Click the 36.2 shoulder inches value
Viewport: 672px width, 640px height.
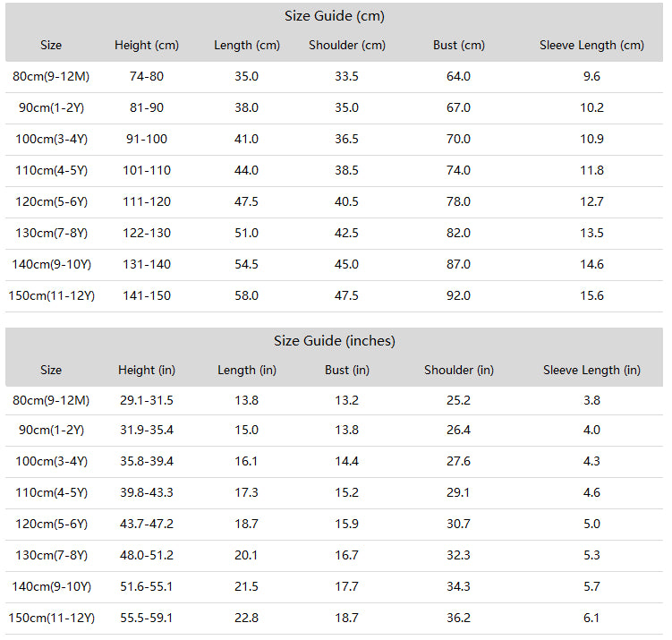click(458, 619)
